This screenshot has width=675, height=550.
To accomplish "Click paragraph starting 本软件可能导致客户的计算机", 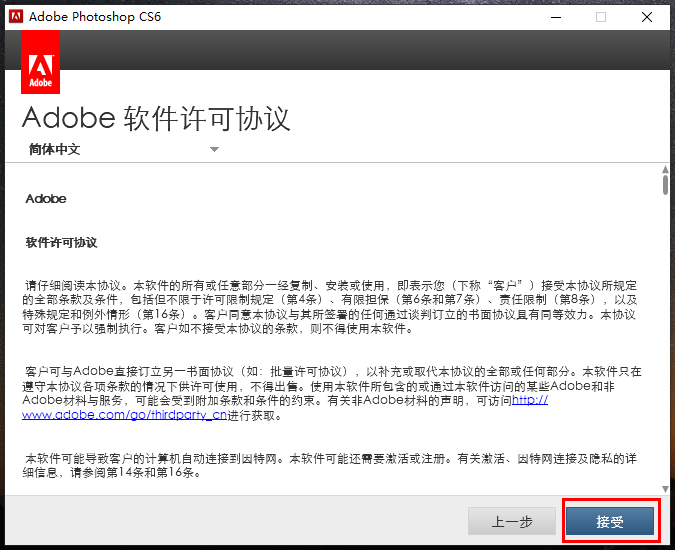I will (x=330, y=465).
